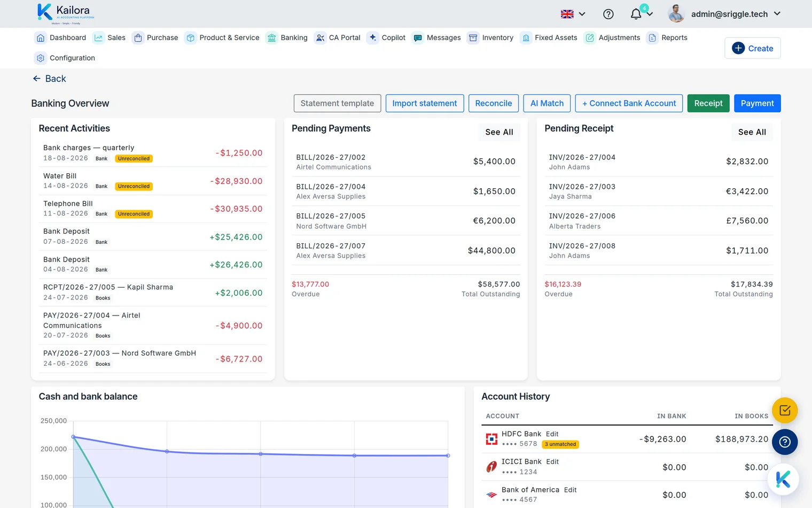Open the help question mark icon in header
The width and height of the screenshot is (812, 508).
[608, 14]
